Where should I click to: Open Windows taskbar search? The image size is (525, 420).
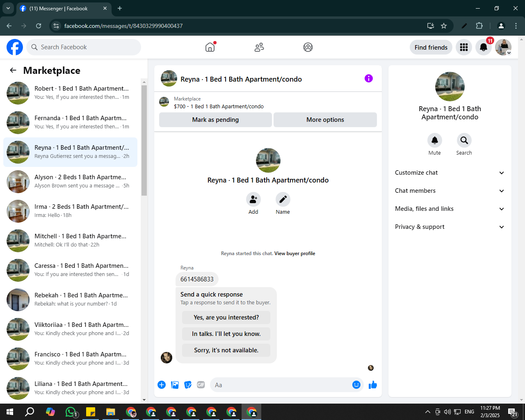(30, 412)
